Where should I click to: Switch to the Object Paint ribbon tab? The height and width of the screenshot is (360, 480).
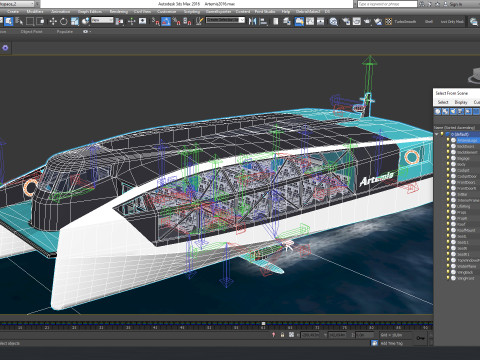pyautogui.click(x=31, y=32)
